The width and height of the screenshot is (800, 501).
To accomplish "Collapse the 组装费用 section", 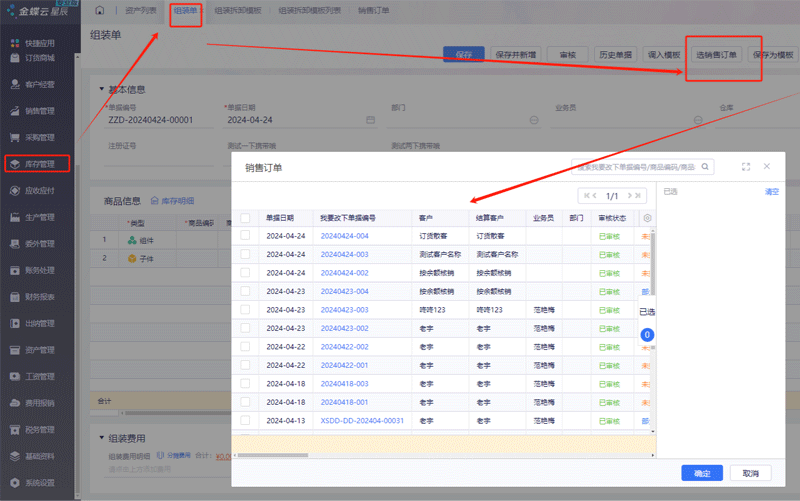I will [102, 438].
